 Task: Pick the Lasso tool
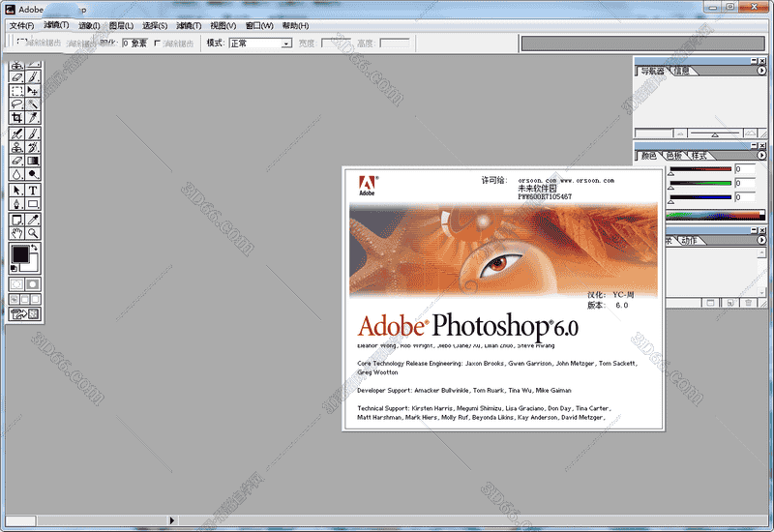pyautogui.click(x=16, y=103)
